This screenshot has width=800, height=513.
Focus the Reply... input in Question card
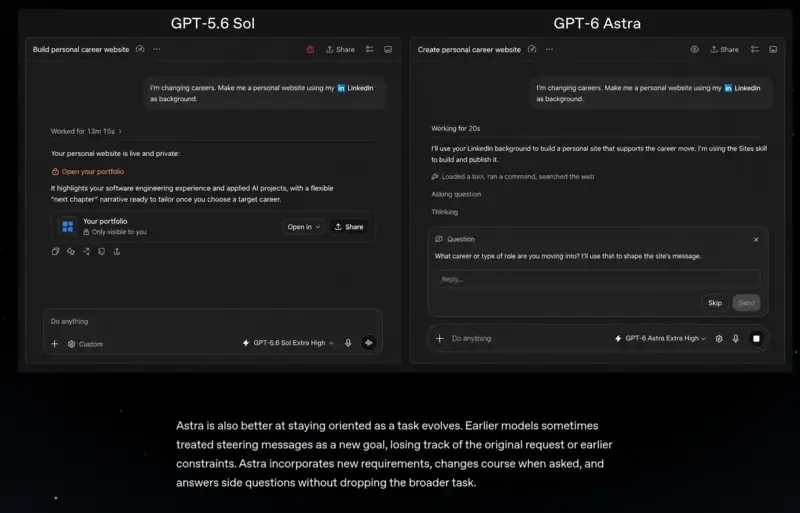click(x=597, y=279)
